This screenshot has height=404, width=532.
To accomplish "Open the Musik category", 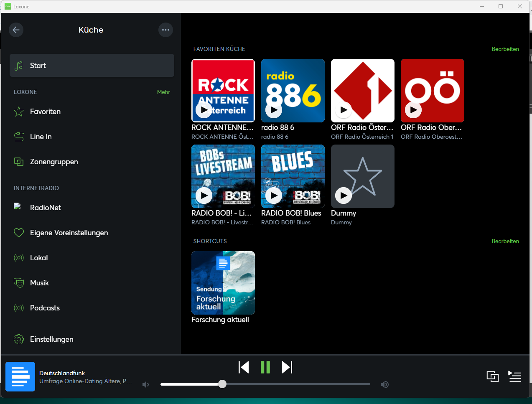I will [92, 283].
